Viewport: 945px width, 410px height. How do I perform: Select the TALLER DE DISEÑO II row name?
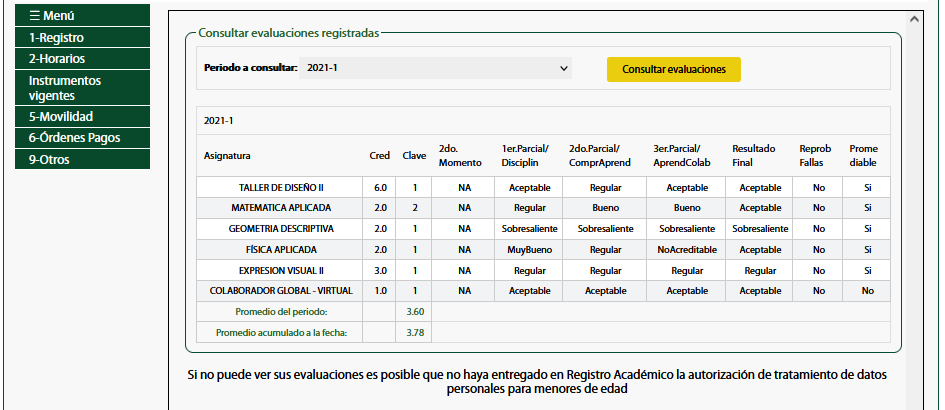[281, 188]
